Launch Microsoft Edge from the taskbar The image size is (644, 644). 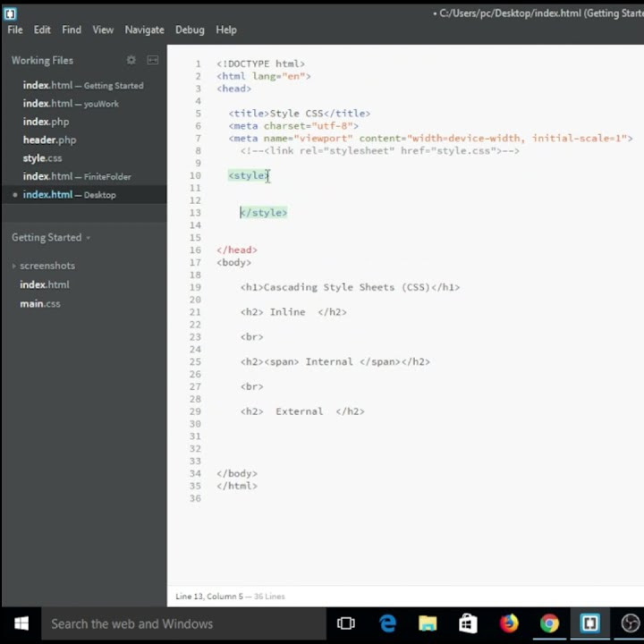click(387, 623)
